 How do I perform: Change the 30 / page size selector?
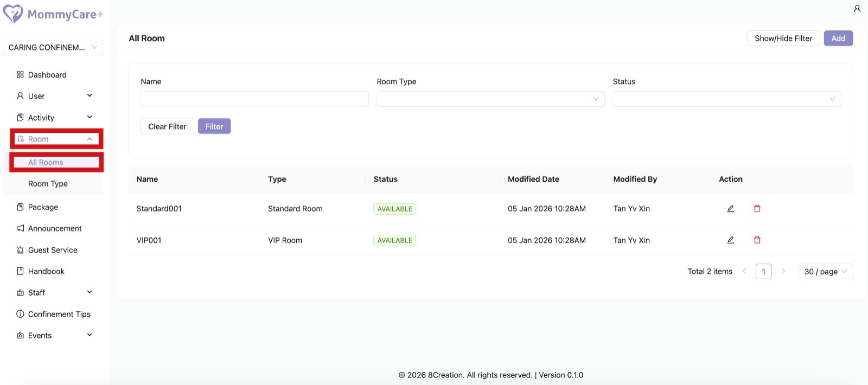pyautogui.click(x=825, y=271)
